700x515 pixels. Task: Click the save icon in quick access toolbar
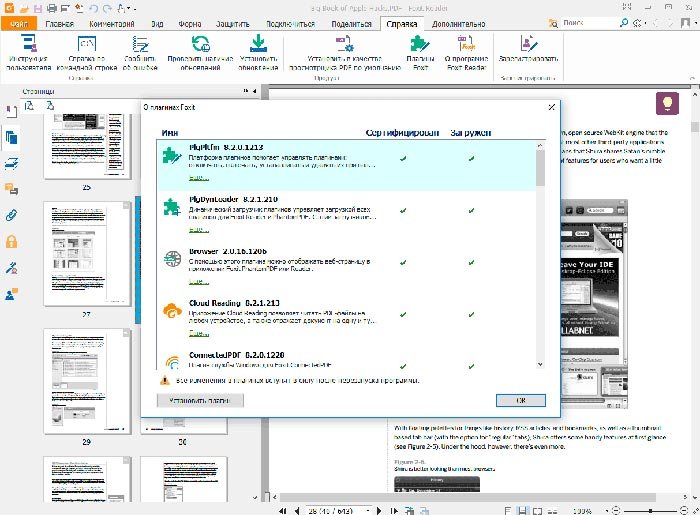pyautogui.click(x=38, y=8)
